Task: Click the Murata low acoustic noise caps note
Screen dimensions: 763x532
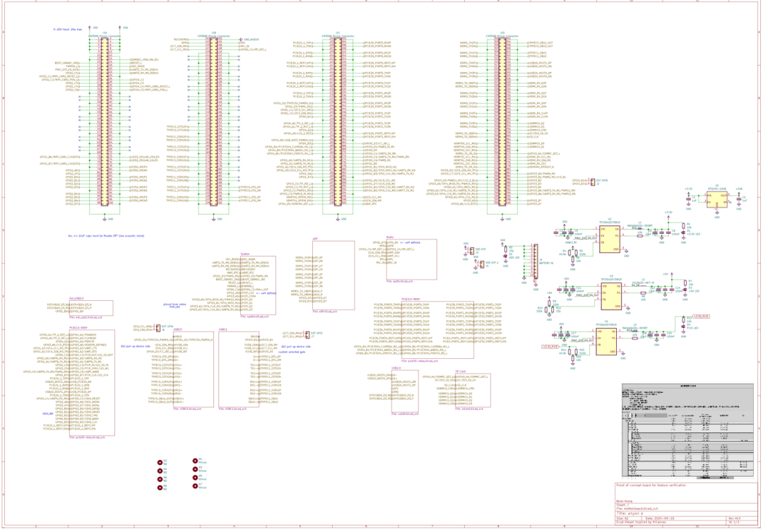Action: (x=106, y=235)
